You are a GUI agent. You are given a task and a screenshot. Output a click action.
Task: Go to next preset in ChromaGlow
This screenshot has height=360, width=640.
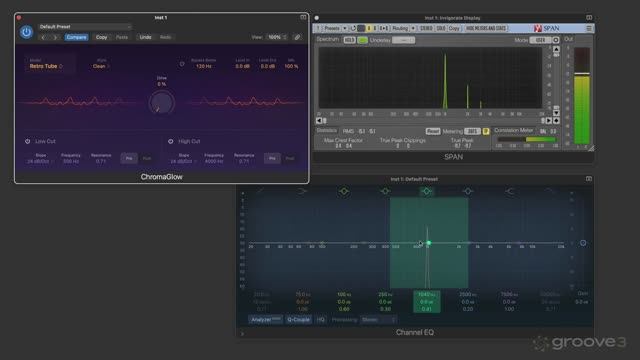(x=55, y=37)
